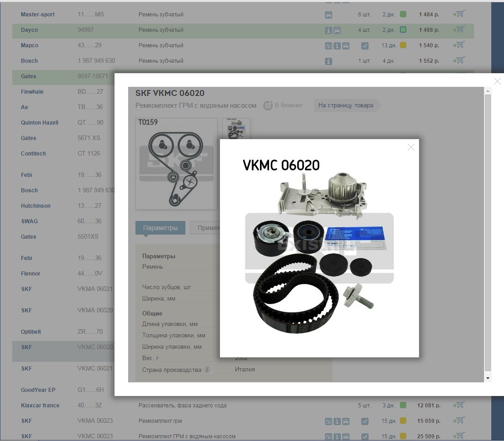Click yellow delivery indicator in Mapco row
The image size is (504, 441).
[403, 45]
